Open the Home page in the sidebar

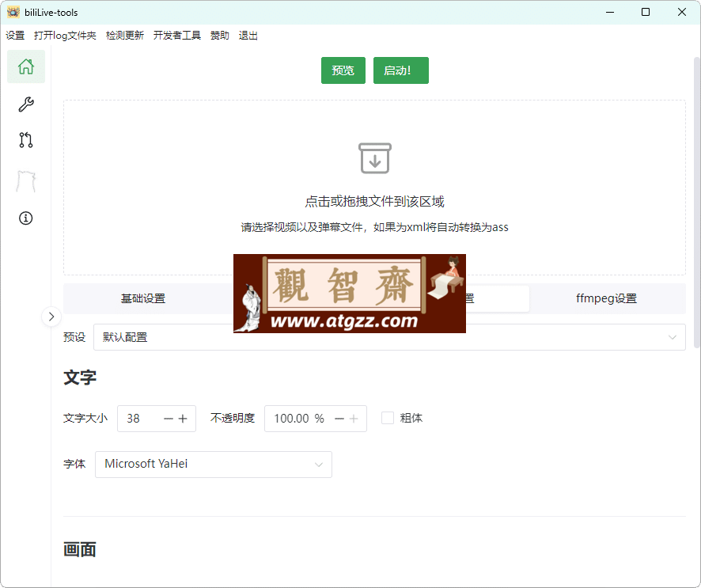point(26,66)
